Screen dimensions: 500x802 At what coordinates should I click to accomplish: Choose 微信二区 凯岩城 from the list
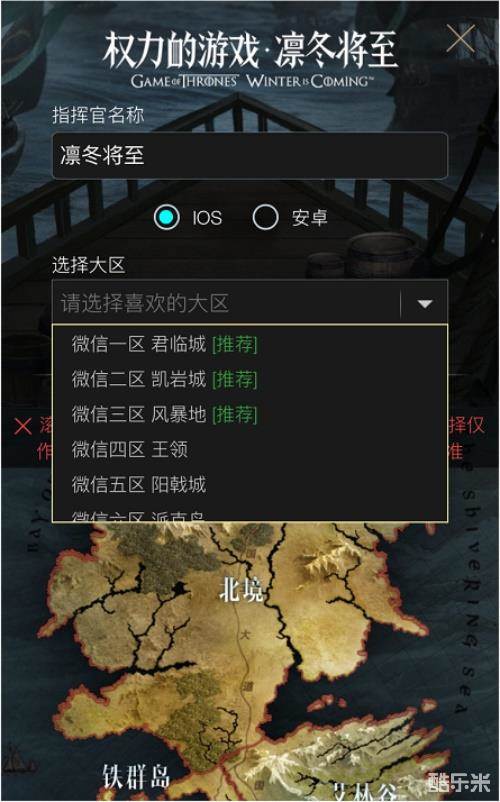click(250, 379)
